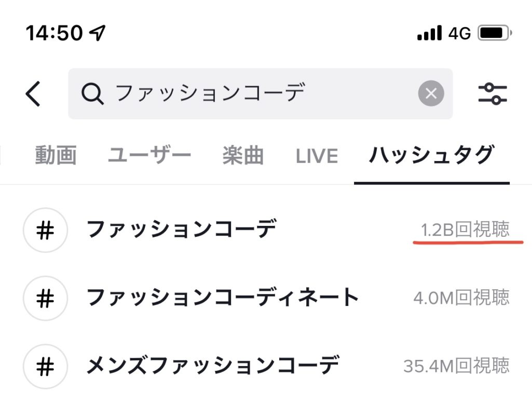
Task: Go back with the left chevron arrow
Action: pyautogui.click(x=33, y=93)
